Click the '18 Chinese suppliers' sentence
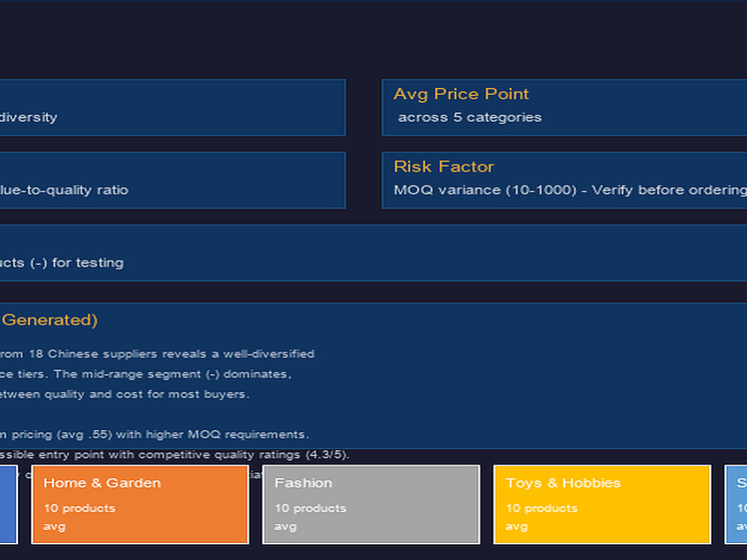Image resolution: width=747 pixels, height=560 pixels. click(157, 354)
